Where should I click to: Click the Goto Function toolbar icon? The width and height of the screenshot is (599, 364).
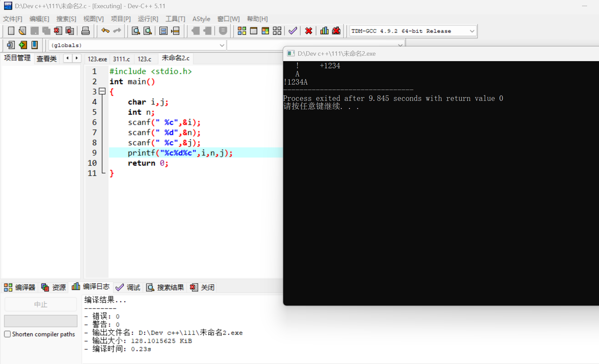(x=163, y=31)
